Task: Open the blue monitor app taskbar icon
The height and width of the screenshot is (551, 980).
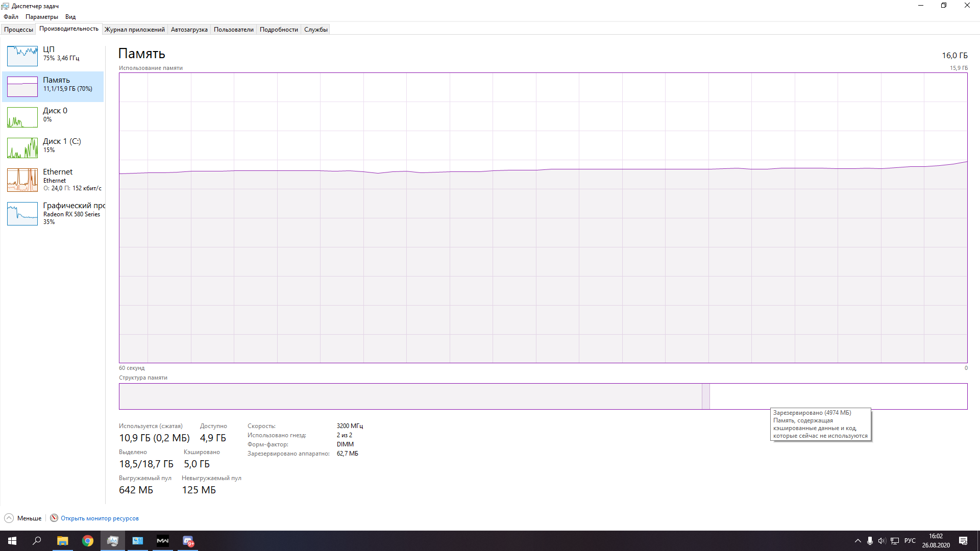Action: (x=138, y=541)
